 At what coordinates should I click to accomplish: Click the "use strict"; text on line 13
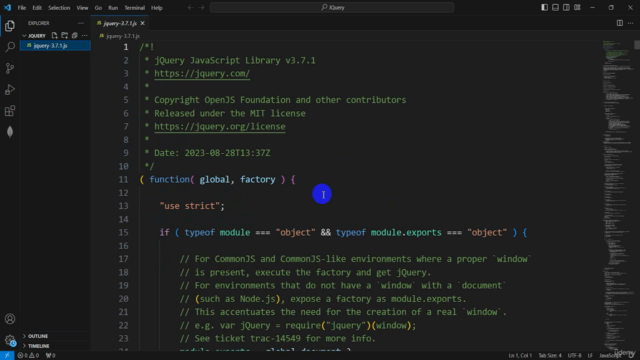(192, 206)
